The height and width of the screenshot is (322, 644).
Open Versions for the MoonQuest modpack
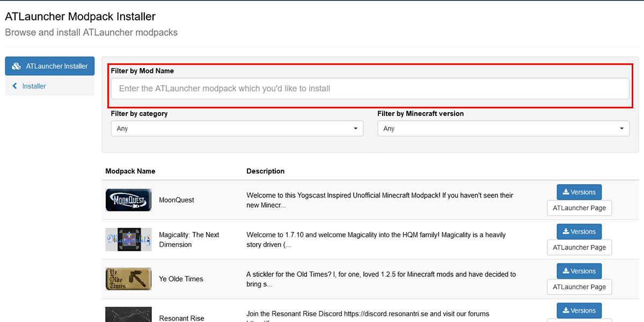(579, 192)
